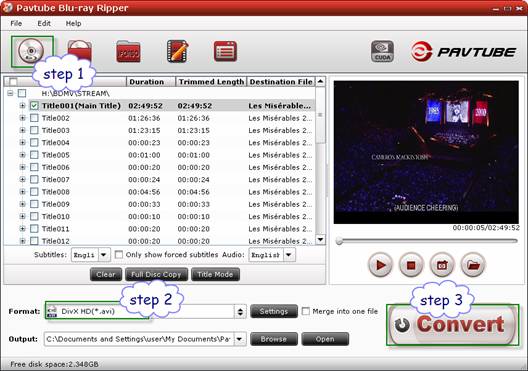Expand the Title004 tree node

22,143
